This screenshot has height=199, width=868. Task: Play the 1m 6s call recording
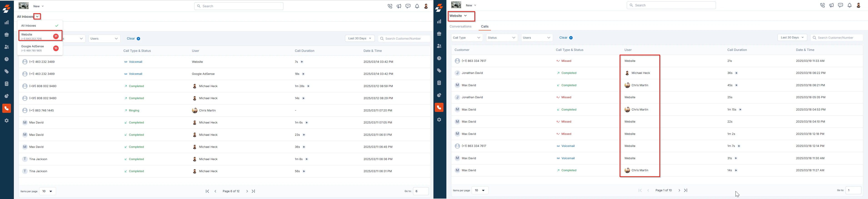[x=307, y=122]
